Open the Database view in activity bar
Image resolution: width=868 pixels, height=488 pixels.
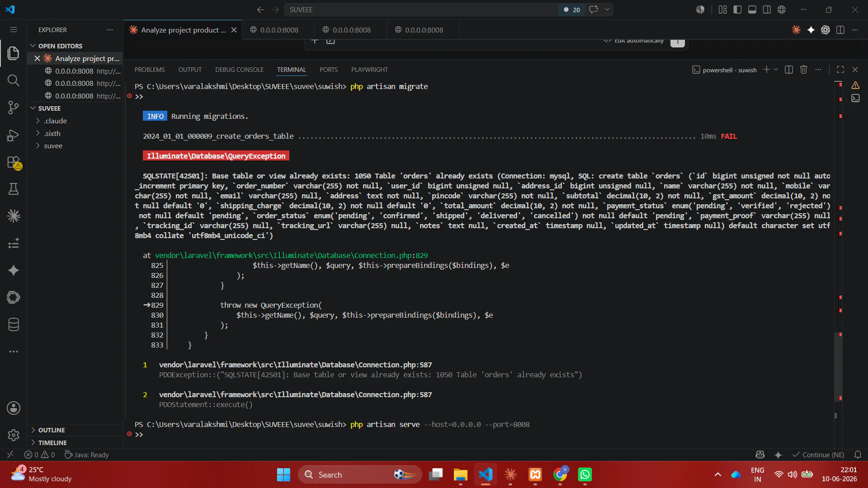[x=14, y=324]
